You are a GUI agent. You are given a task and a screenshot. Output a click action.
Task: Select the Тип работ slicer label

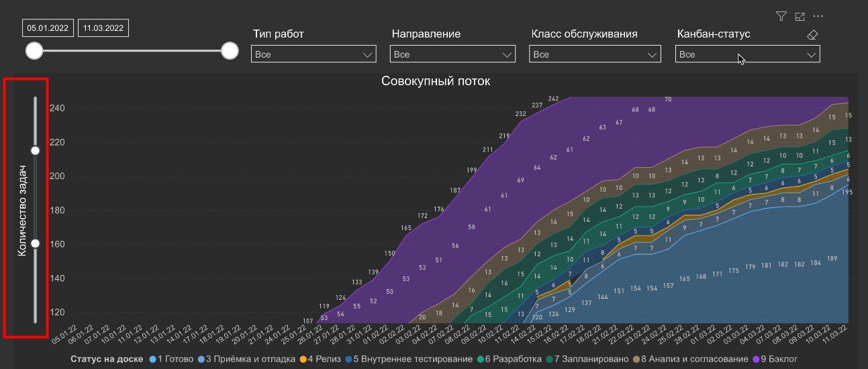coord(279,34)
